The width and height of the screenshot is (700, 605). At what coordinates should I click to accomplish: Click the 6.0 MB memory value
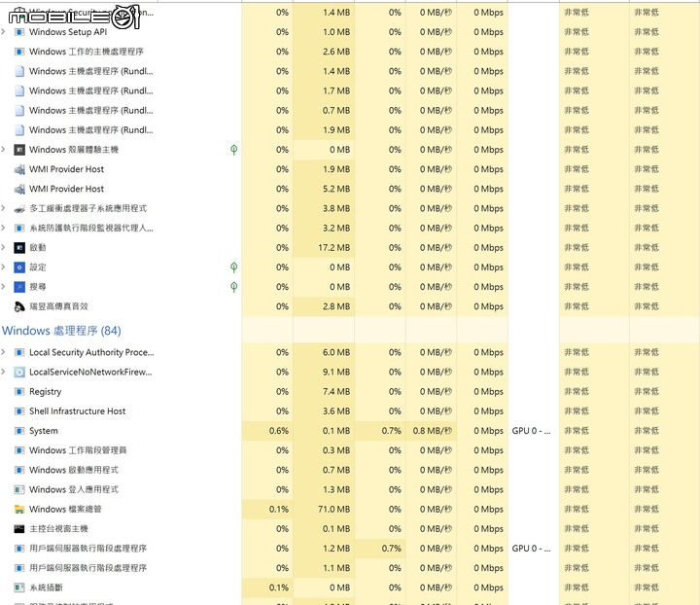click(x=336, y=353)
